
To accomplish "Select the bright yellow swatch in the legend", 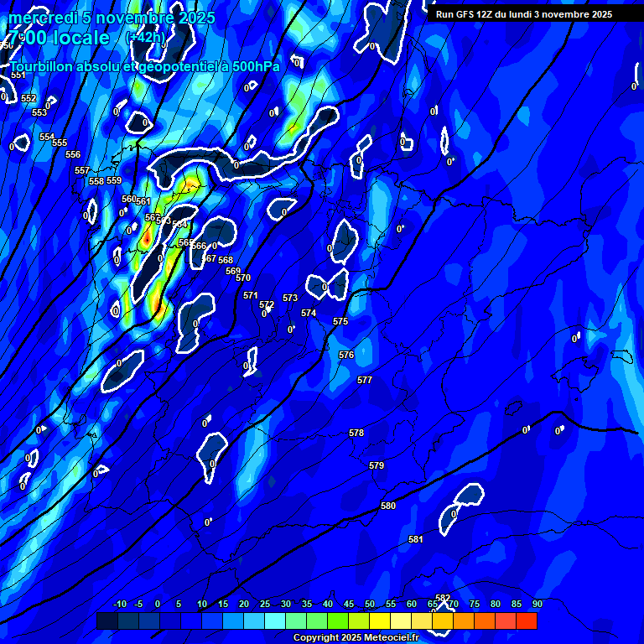I will (380, 621).
